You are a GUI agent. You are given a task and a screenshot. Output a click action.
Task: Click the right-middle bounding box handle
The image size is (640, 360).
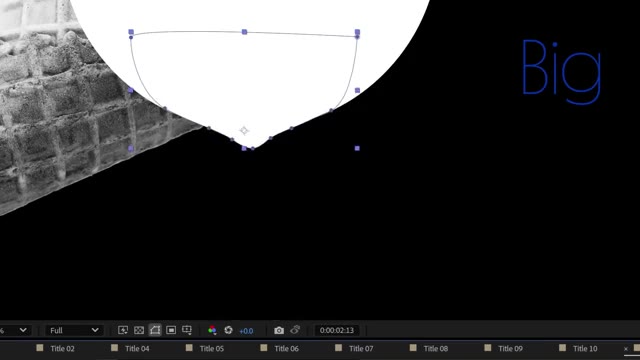point(358,90)
